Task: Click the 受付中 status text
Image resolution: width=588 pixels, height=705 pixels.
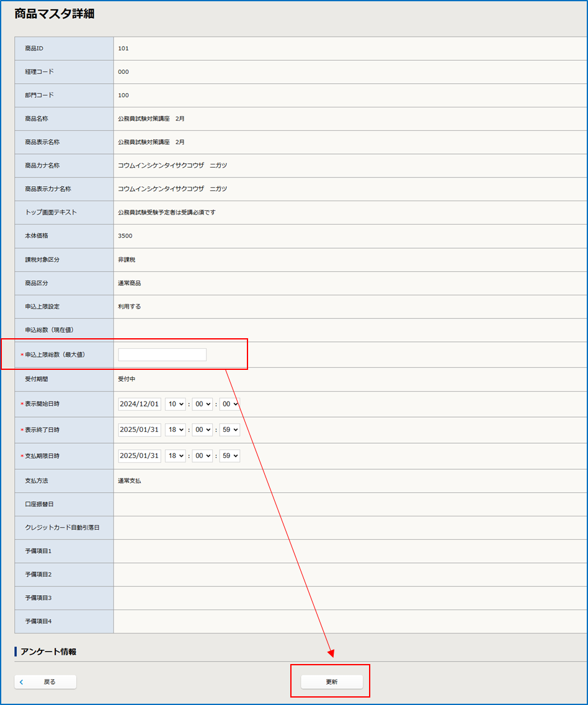Action: [127, 379]
